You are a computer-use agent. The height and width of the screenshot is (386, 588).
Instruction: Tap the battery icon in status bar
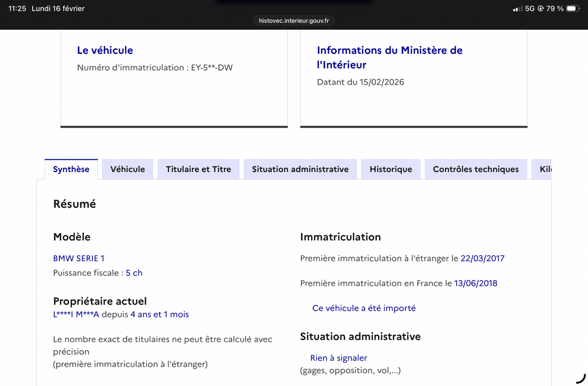[x=573, y=9]
